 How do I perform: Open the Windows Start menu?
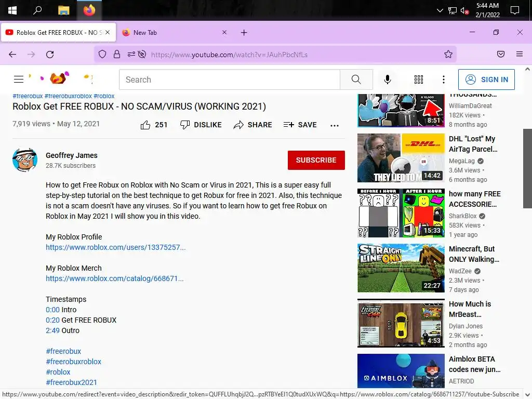point(12,10)
